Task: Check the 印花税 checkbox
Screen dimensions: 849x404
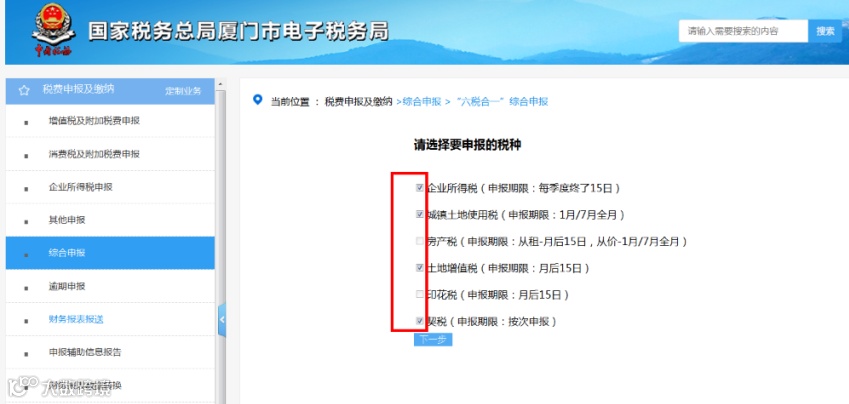Action: (x=420, y=295)
